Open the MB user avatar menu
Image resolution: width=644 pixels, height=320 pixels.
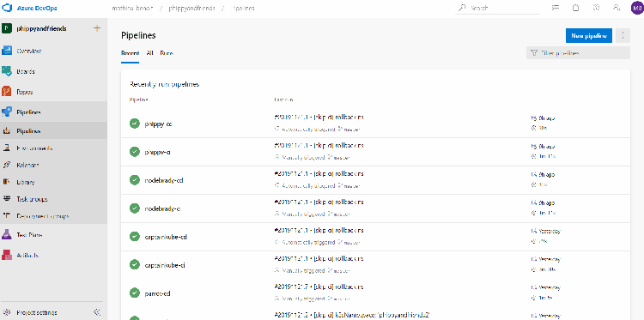636,9
